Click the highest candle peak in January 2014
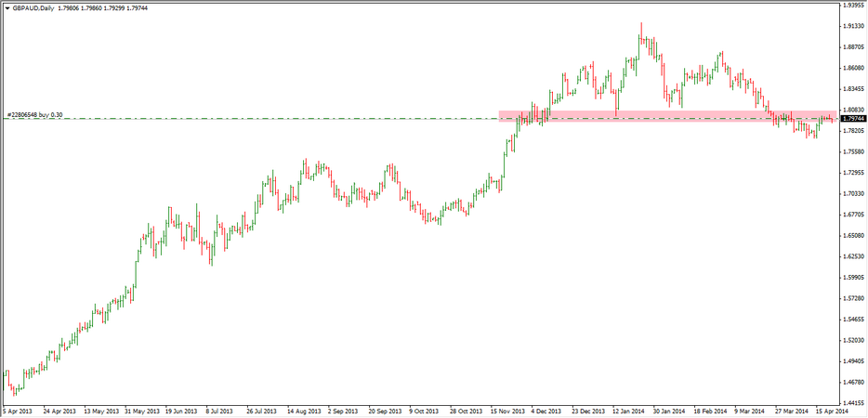This screenshot has height=418, width=868. point(641,24)
